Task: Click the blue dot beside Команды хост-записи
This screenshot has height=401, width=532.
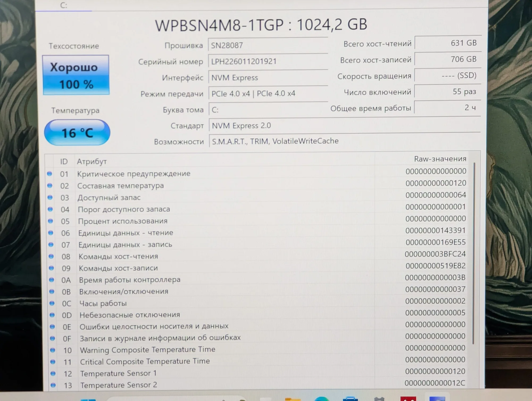Action: [51, 268]
